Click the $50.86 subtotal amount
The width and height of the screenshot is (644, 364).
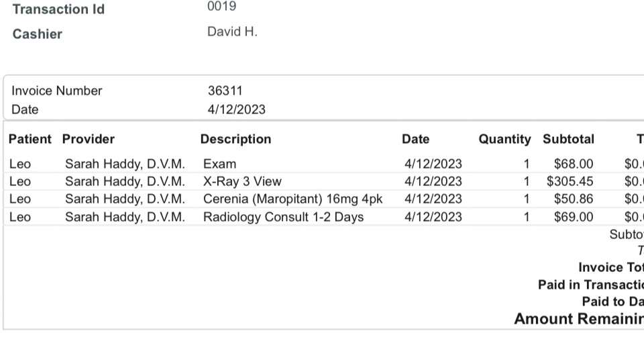574,199
